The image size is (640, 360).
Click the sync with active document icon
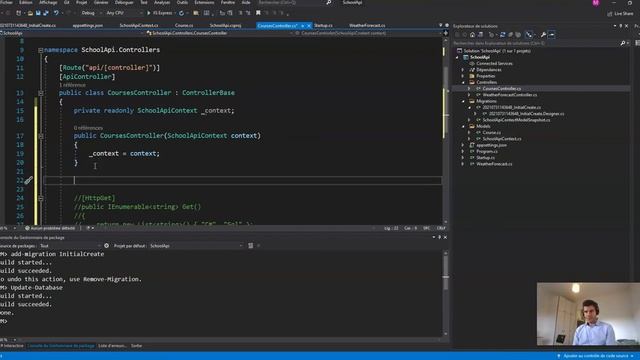[x=502, y=35]
